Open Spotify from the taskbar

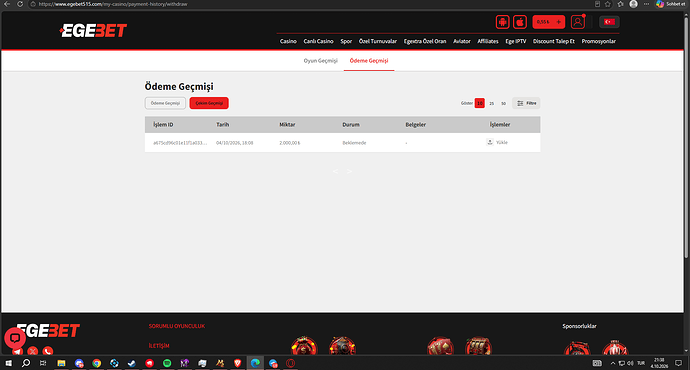tap(167, 363)
